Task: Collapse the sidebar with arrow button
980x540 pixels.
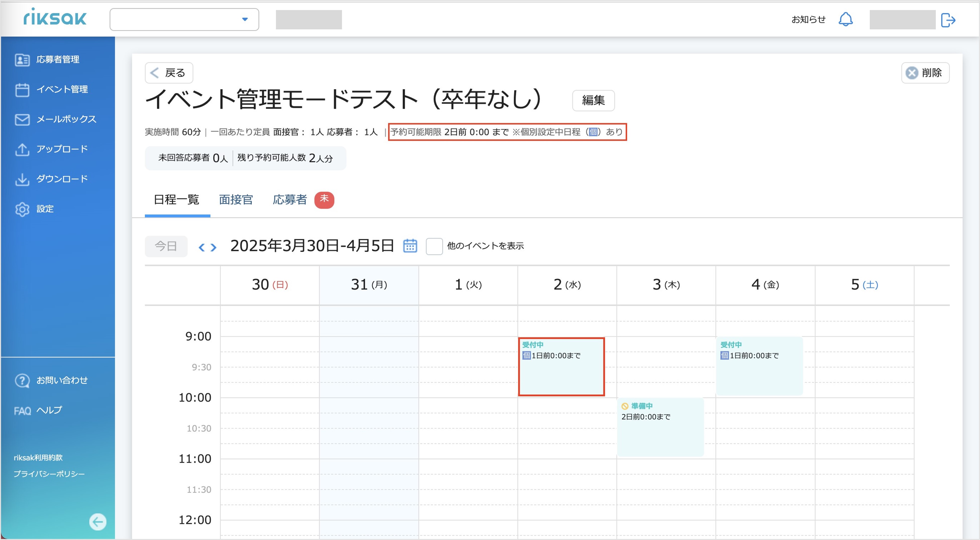Action: (98, 522)
